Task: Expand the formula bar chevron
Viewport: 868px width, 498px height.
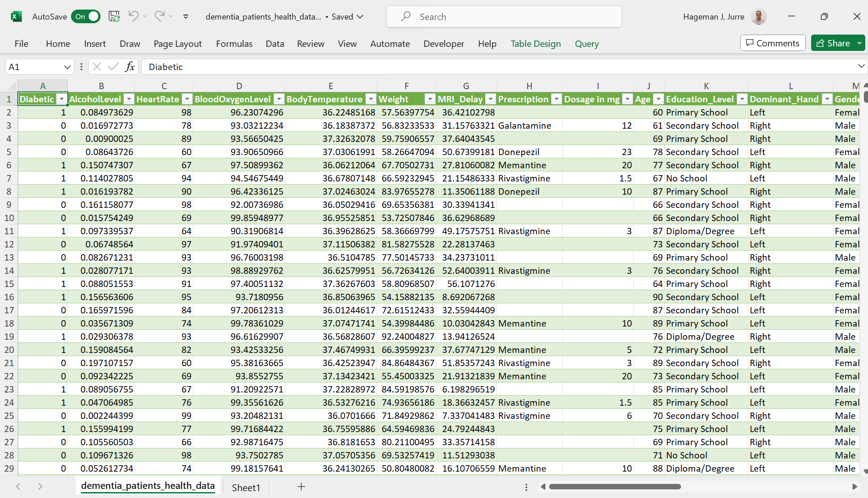Action: [861, 66]
